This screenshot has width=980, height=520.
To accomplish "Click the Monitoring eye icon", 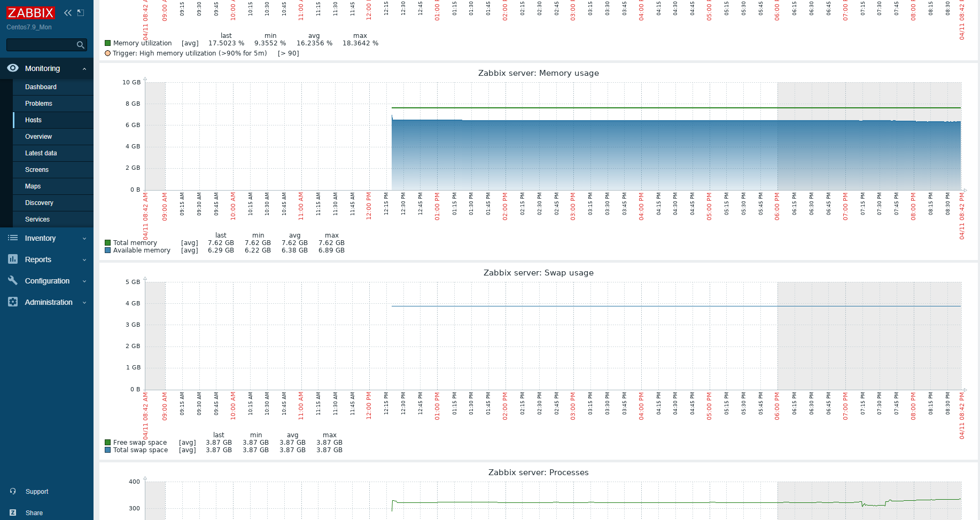I will click(13, 68).
